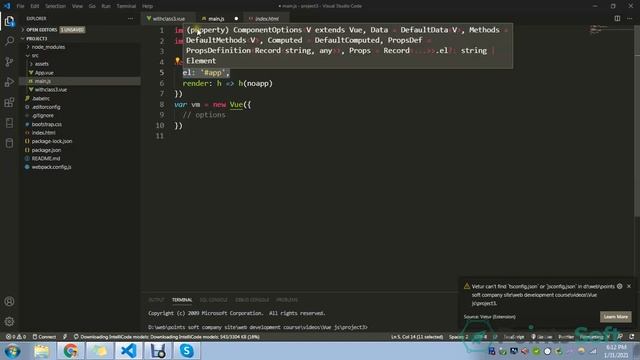Image resolution: width=640 pixels, height=360 pixels.
Task: Click the taskbar clock showing 6:12 PM
Action: [x=616, y=351]
